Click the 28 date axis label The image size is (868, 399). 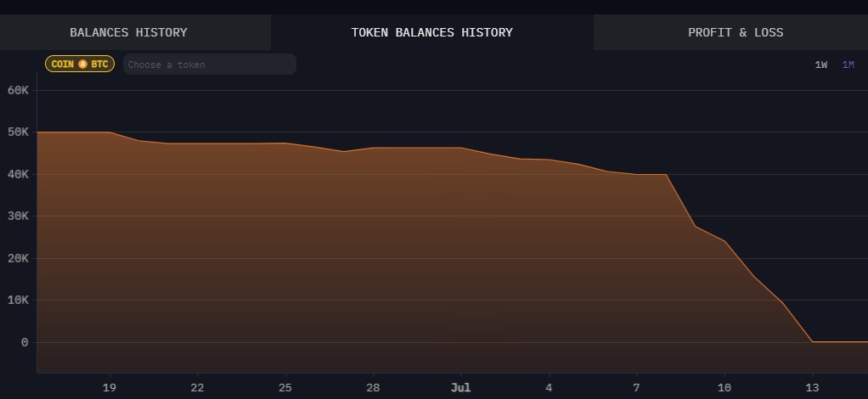point(373,387)
